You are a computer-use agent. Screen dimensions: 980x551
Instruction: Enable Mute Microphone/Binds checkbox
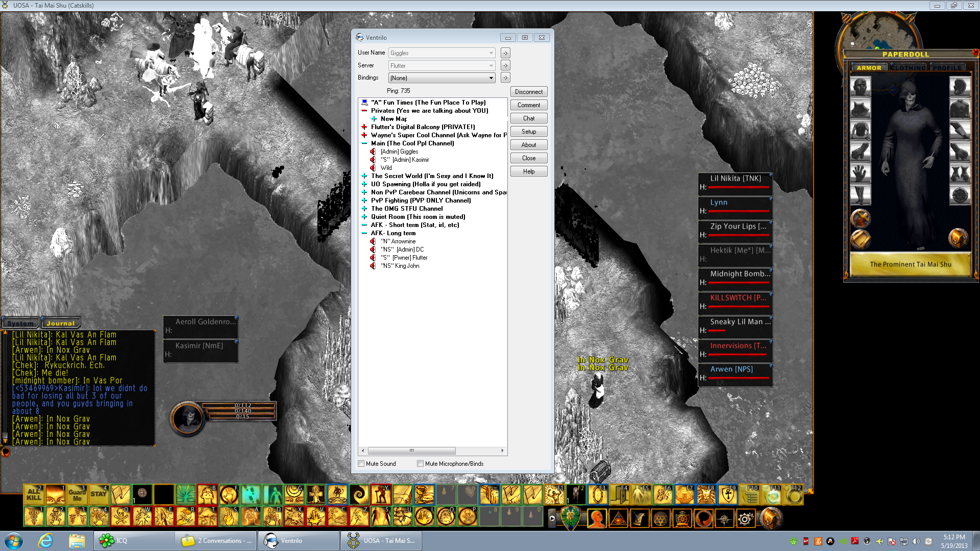[x=421, y=464]
